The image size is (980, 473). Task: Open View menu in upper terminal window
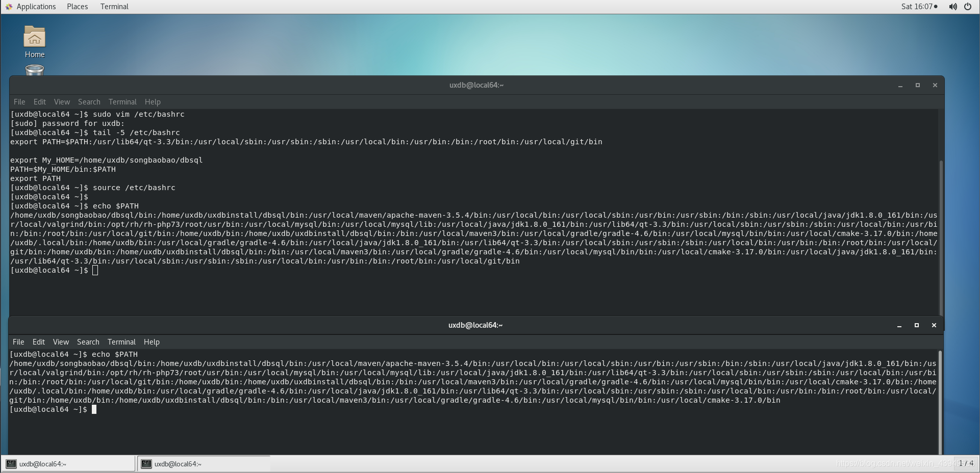[62, 102]
